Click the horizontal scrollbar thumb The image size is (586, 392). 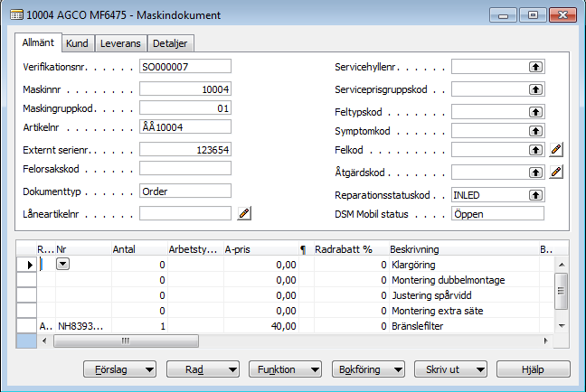click(x=126, y=341)
